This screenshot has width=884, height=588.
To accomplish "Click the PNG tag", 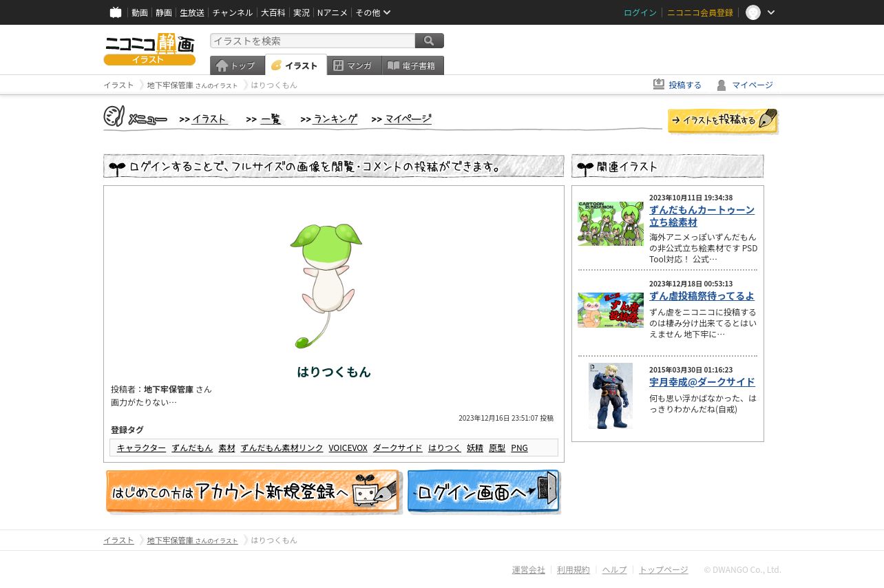I will [x=519, y=448].
